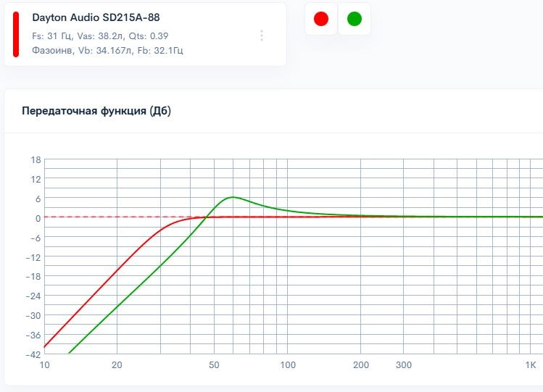
Task: Click the 200 label on frequency axis
Action: click(x=360, y=364)
